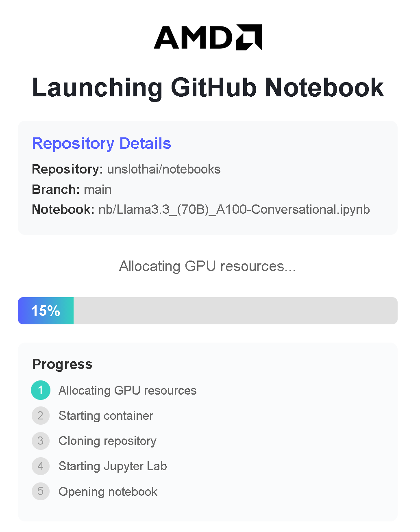Select the Starting Jupyter Lab step label
The height and width of the screenshot is (532, 420).
113,466
